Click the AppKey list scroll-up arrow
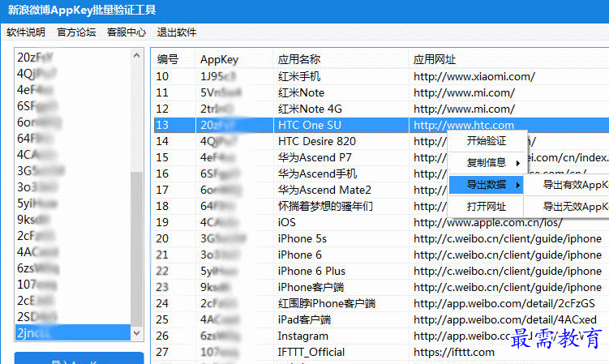This screenshot has width=609, height=364. (136, 56)
